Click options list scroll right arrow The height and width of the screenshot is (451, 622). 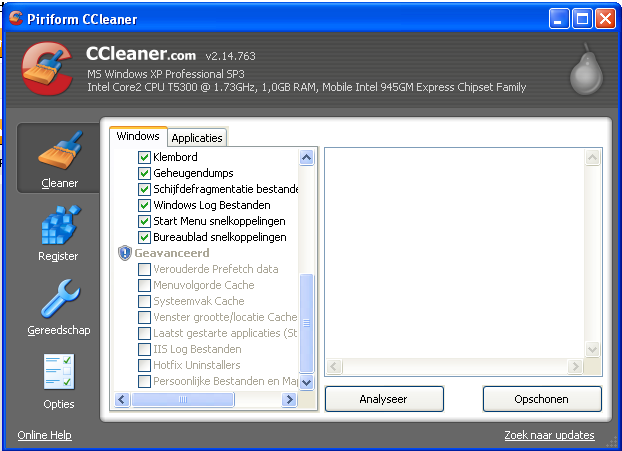[x=289, y=399]
